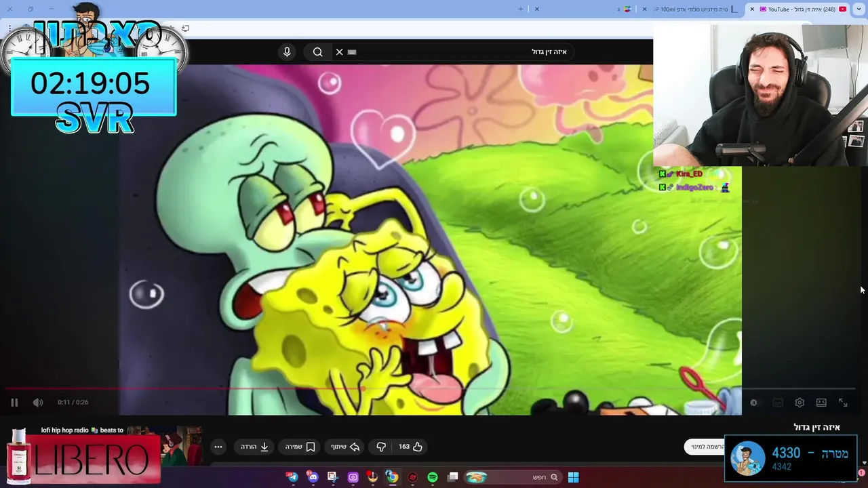The height and width of the screenshot is (488, 868).
Task: Open the Snipping Tool taskbar icon
Action: click(x=332, y=477)
